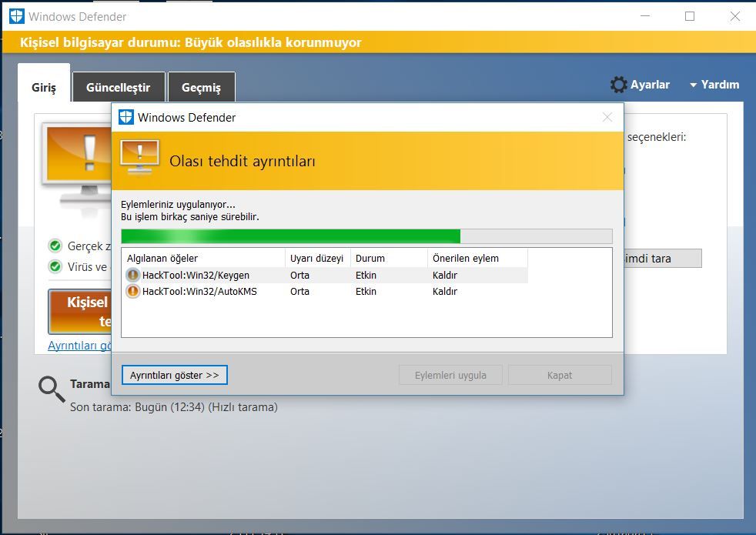This screenshot has width=756, height=535.
Task: Click the threat icon beside HackTool:Win32/AutoKMS
Action: coord(132,292)
